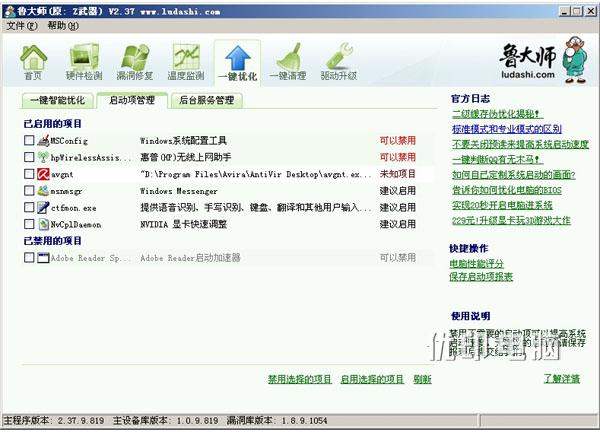Check the MSConfig checkbox
Screen dimensions: 600x432
coord(29,140)
